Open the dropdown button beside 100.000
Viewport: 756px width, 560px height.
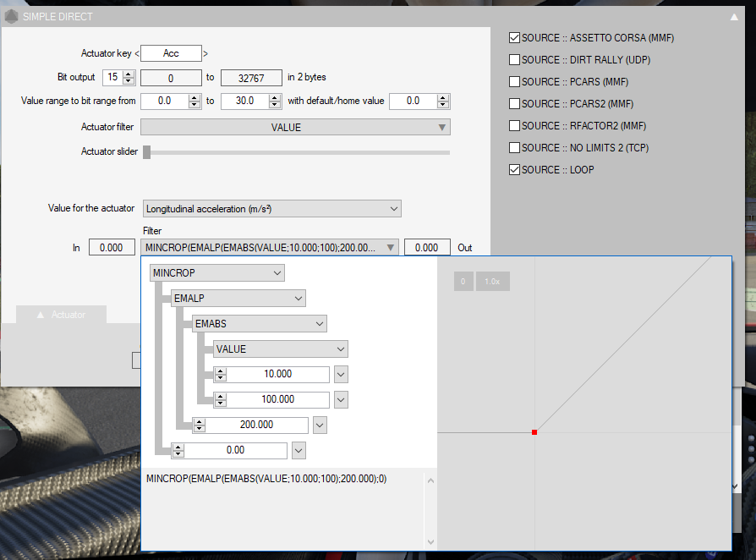341,400
